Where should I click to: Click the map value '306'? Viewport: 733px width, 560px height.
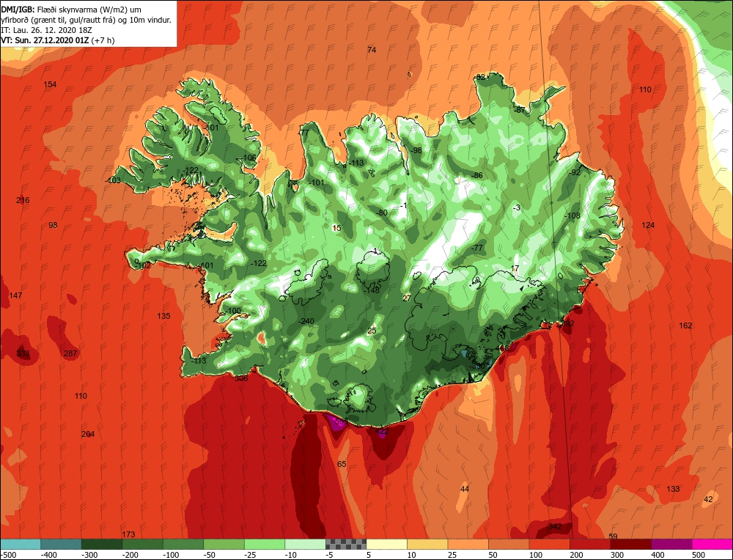240,378
